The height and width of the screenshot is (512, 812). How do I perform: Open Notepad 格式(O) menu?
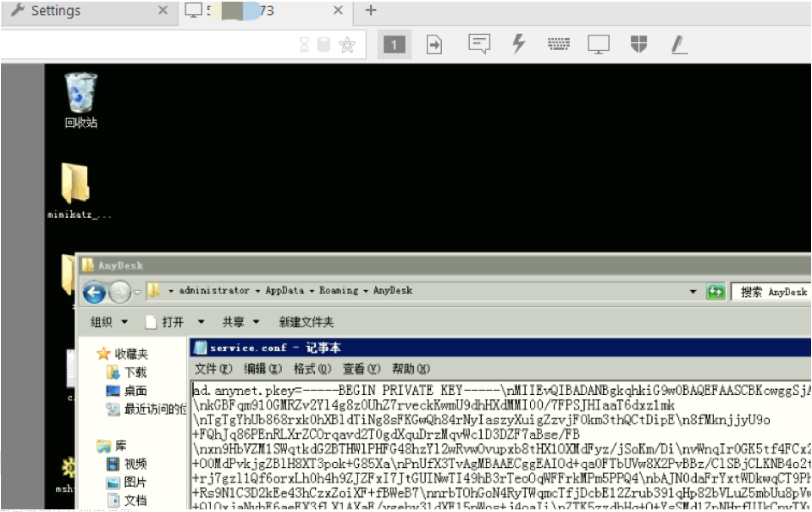312,368
